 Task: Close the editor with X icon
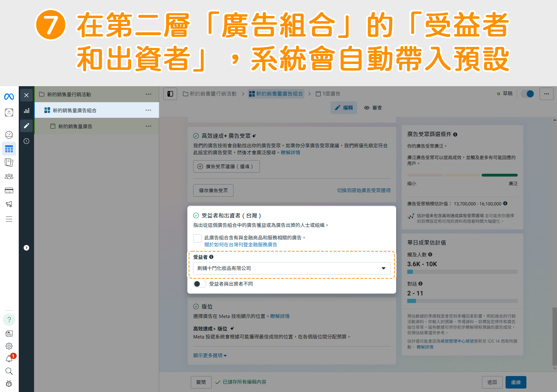(x=26, y=95)
